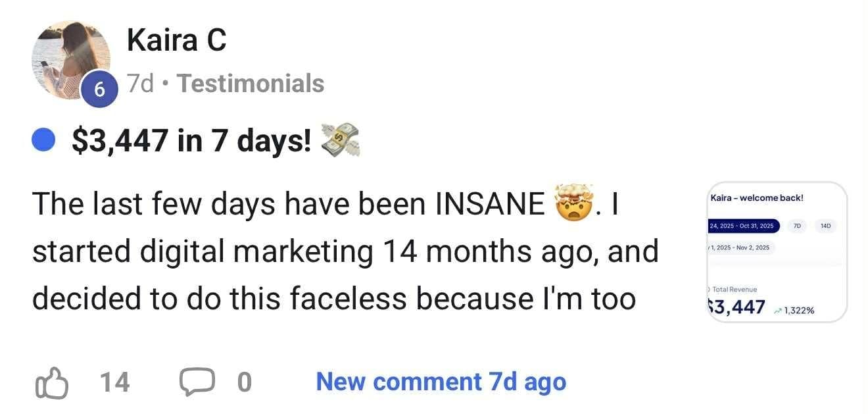This screenshot has height=414, width=868.
Task: Click the Kaira C author name
Action: coord(176,41)
